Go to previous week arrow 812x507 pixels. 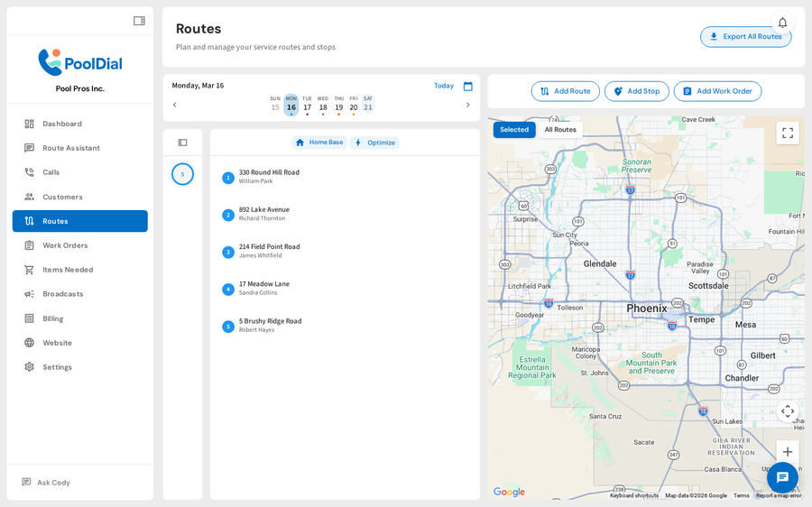point(175,105)
